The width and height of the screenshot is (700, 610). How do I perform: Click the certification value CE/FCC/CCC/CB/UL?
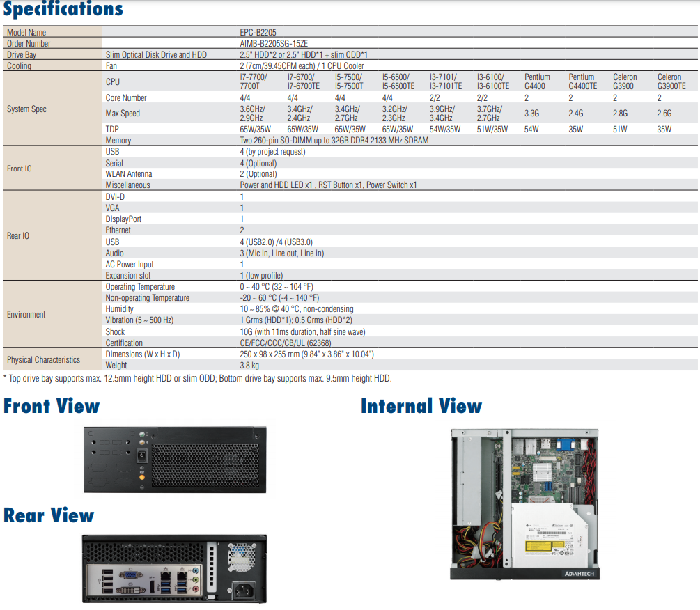tap(286, 343)
